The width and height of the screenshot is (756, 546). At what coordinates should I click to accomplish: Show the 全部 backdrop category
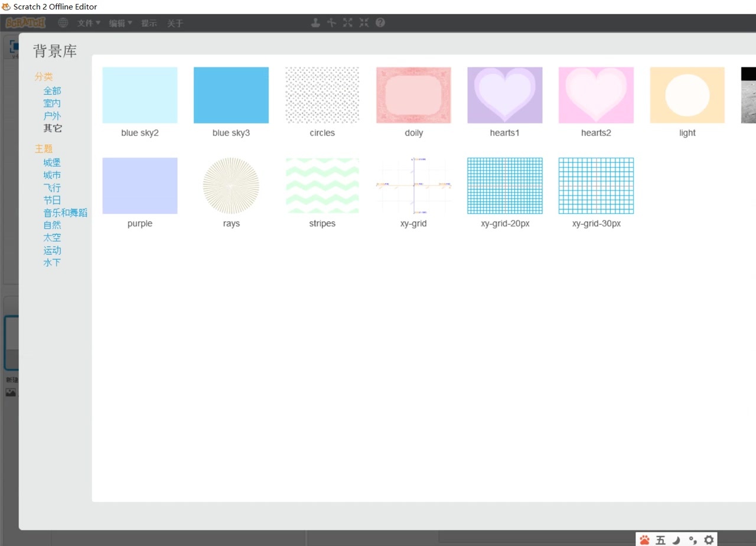[52, 91]
